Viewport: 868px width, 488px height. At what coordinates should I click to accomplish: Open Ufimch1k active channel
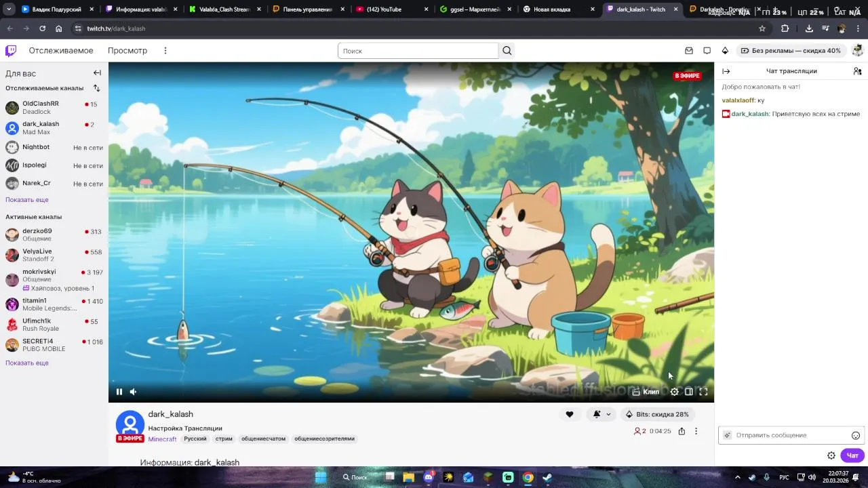point(54,325)
